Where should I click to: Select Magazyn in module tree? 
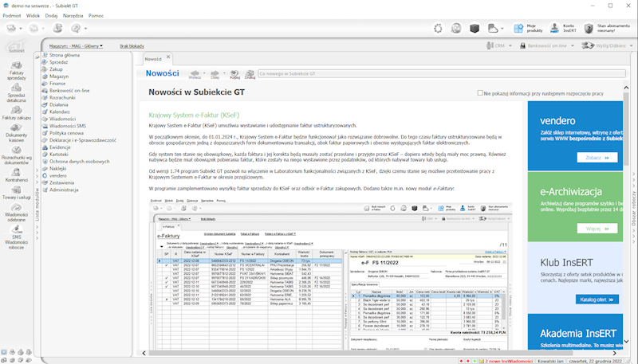coord(59,76)
